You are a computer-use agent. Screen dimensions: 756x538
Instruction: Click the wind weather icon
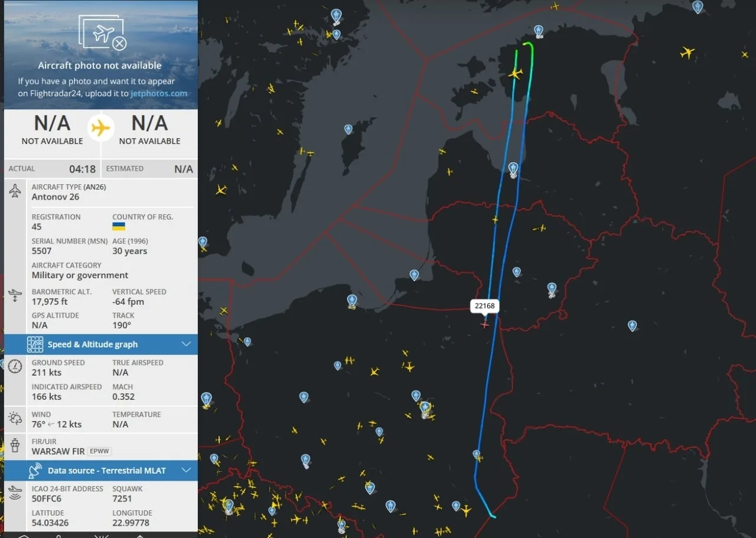click(15, 418)
